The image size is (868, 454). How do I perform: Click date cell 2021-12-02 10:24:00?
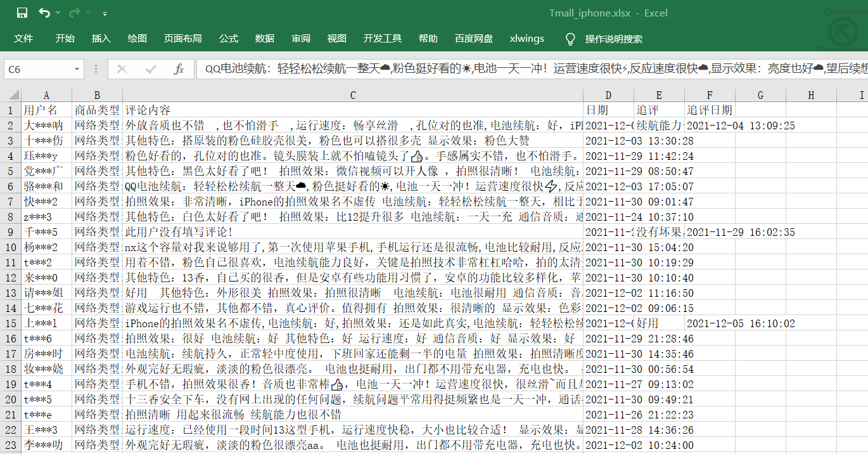tap(639, 445)
